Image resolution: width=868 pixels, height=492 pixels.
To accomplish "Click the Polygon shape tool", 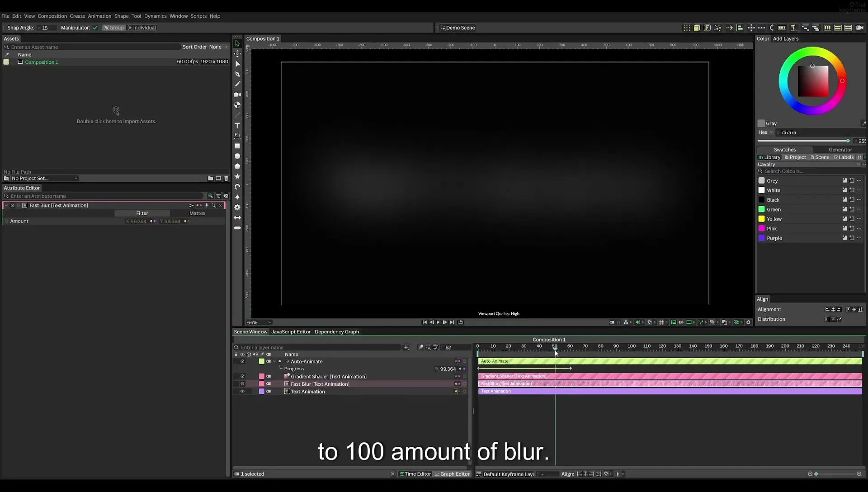I will (x=237, y=166).
